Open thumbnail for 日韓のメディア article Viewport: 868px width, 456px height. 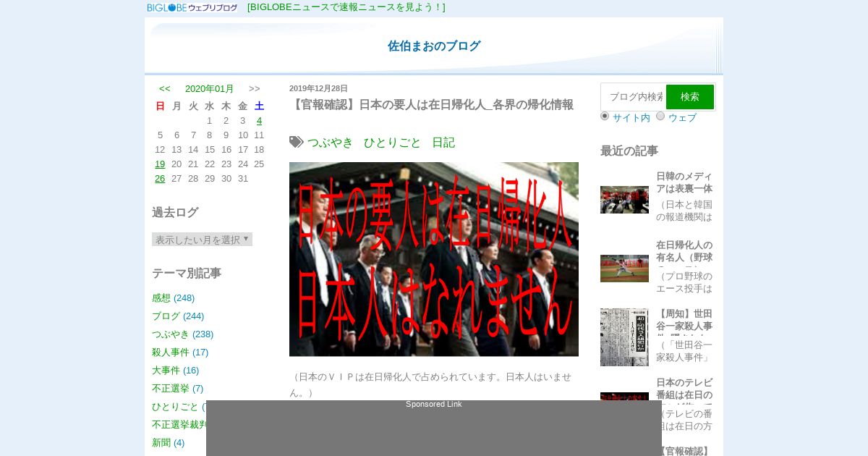624,200
